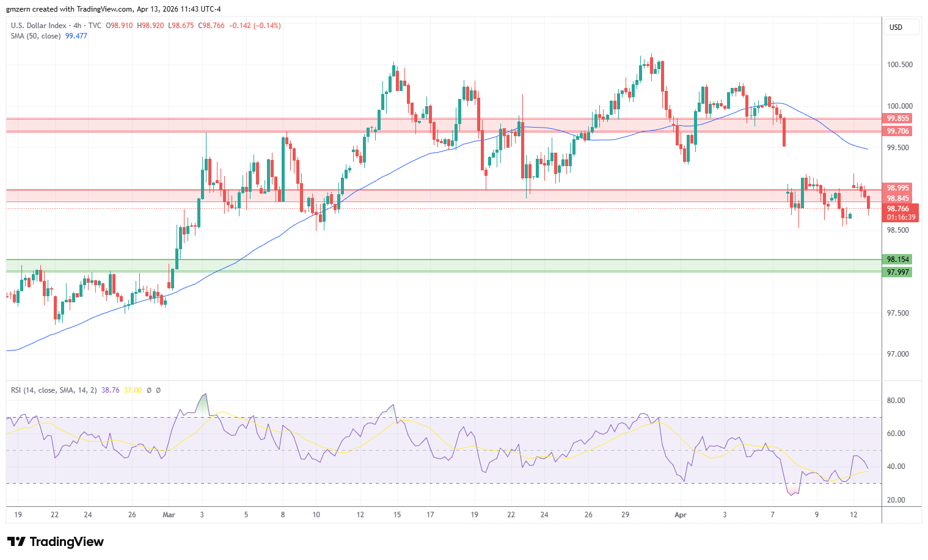
Task: Click the yellow RSI average value 37.00
Action: tap(133, 390)
